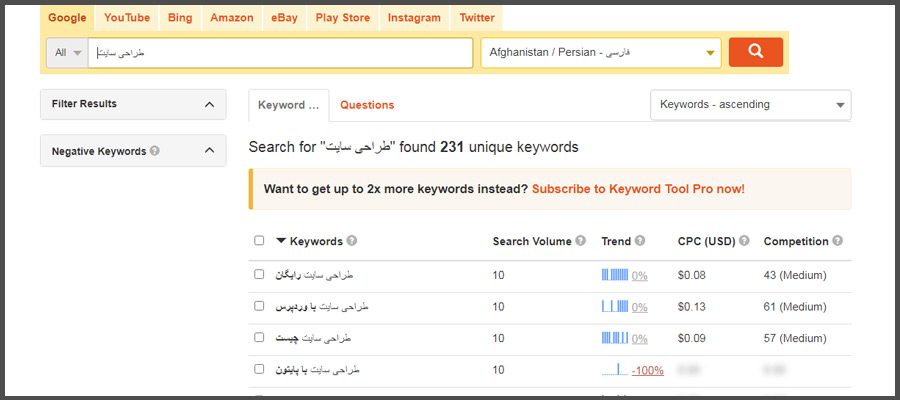
Task: Open the All search type dropdown
Action: click(67, 53)
